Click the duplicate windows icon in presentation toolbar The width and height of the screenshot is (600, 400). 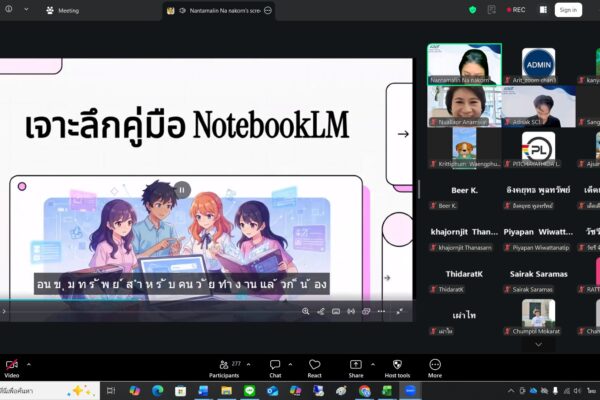pos(366,311)
